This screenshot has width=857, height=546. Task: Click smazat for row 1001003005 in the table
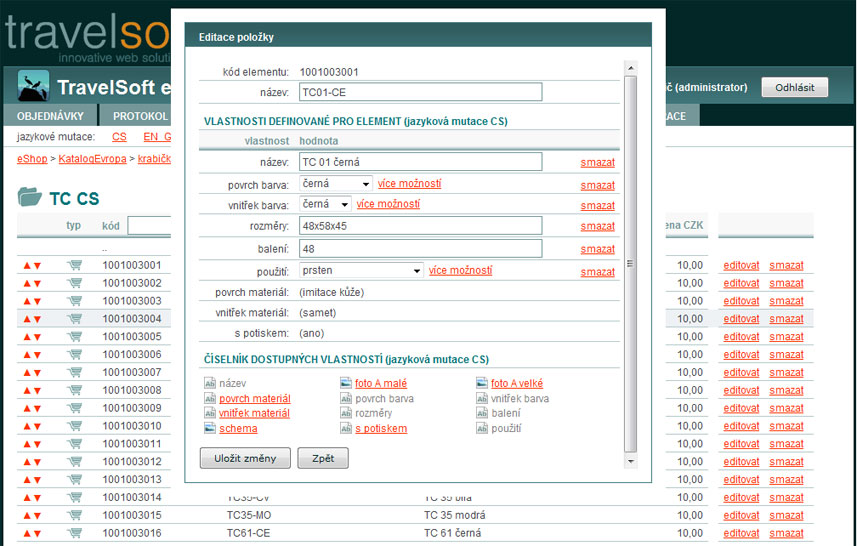click(x=786, y=337)
